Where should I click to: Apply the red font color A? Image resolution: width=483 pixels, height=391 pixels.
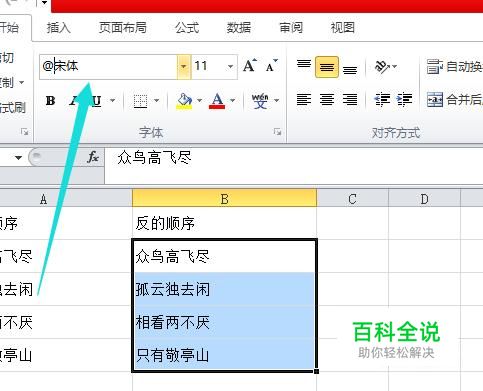coord(217,101)
